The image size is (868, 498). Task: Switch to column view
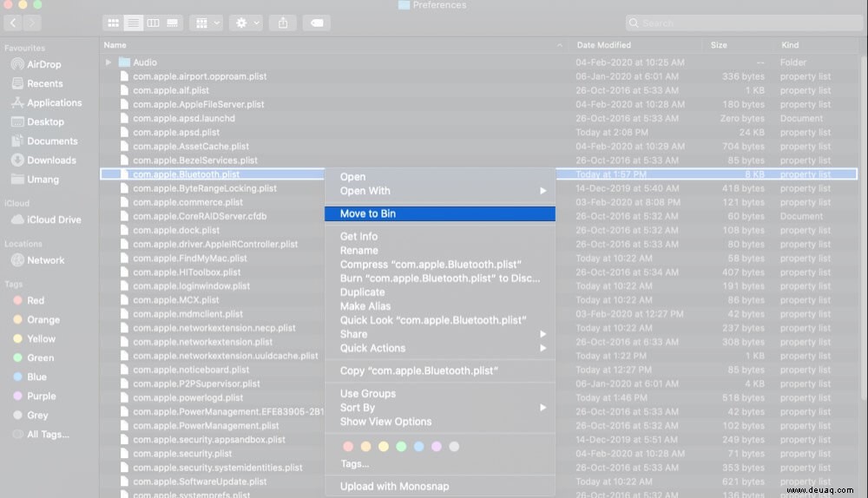[153, 23]
